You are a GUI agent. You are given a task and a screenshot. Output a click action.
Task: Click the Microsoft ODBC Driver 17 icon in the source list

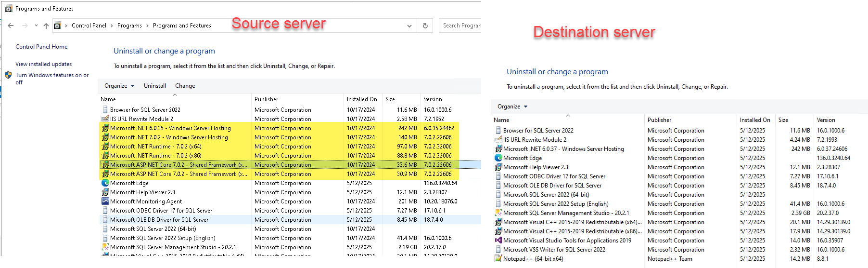[x=105, y=211]
